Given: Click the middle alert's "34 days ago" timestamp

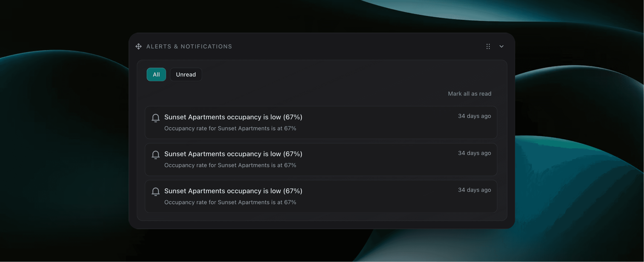Looking at the screenshot, I should coord(474,153).
